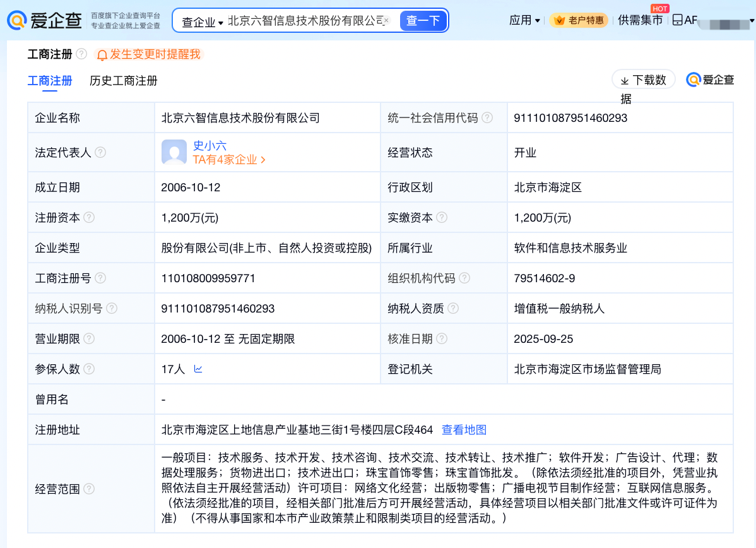
Task: Click the 成立日期 value 2006-10-12
Action: pyautogui.click(x=191, y=188)
